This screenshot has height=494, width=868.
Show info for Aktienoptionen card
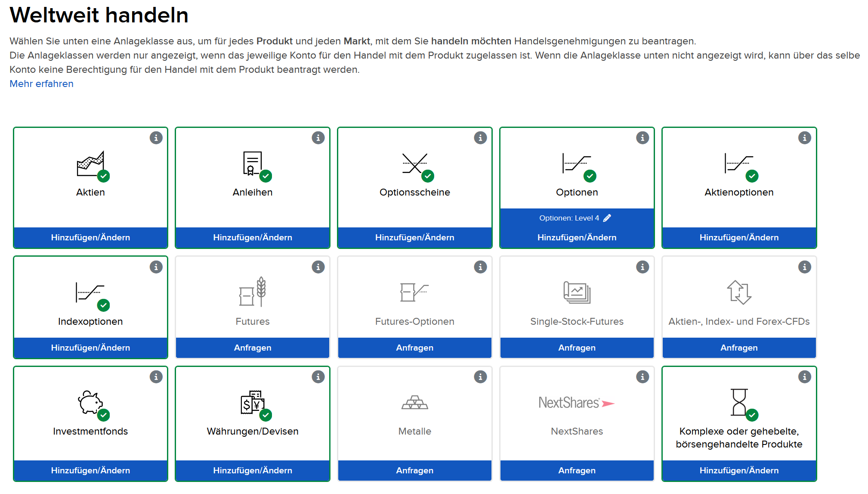(804, 138)
